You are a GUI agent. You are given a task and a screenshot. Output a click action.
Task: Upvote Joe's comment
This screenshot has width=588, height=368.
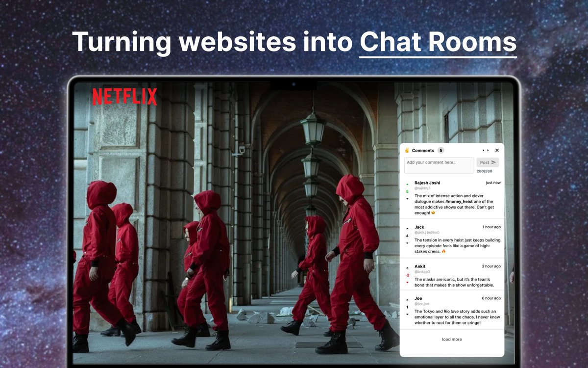[x=407, y=300]
